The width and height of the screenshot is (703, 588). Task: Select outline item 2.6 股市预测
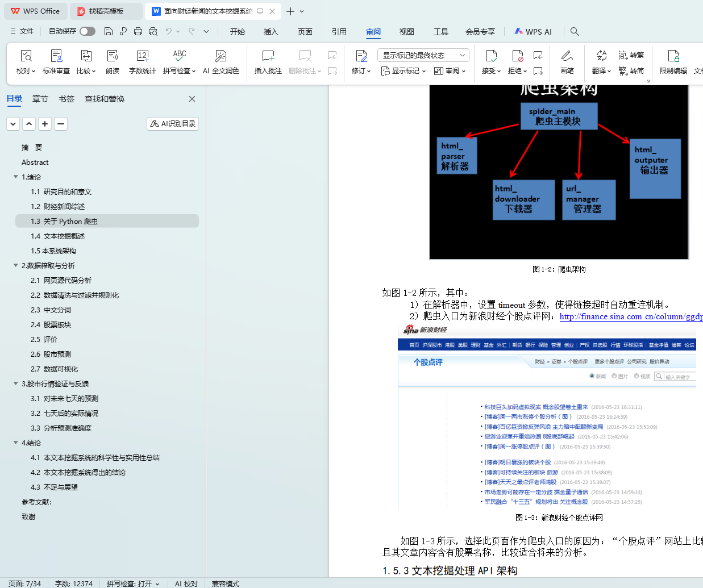[x=51, y=355]
